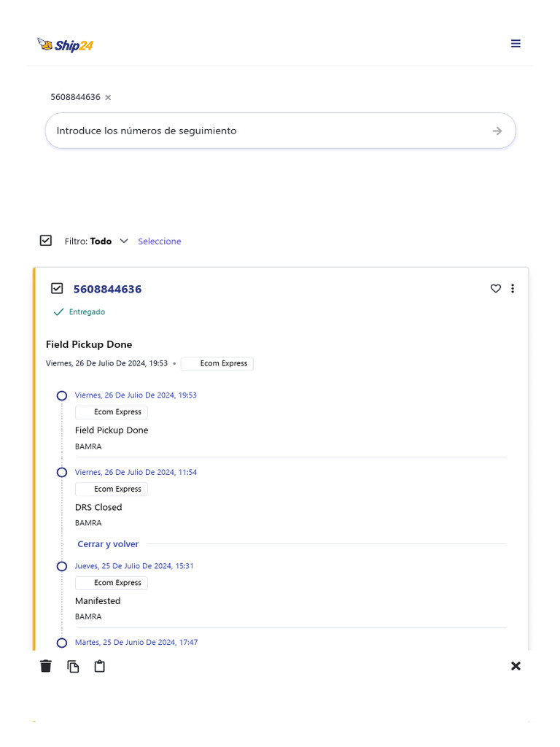Click Ecom Express courier badge in header
Screen dimensions: 560x747
[x=217, y=363]
